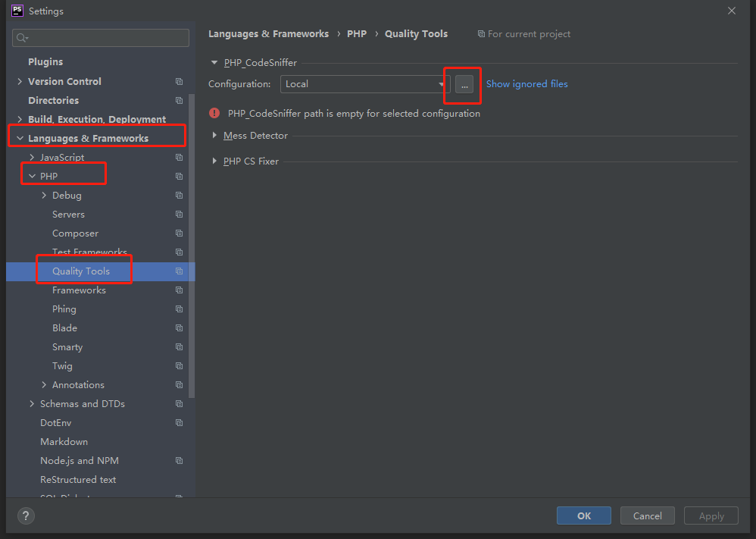
Task: Click the project-level icon beside Version Control
Action: [x=180, y=82]
